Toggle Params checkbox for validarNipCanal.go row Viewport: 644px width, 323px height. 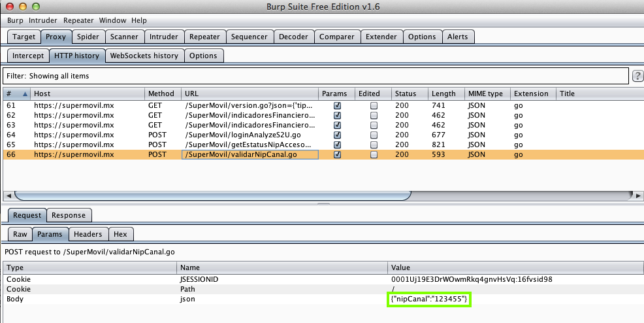coord(337,155)
